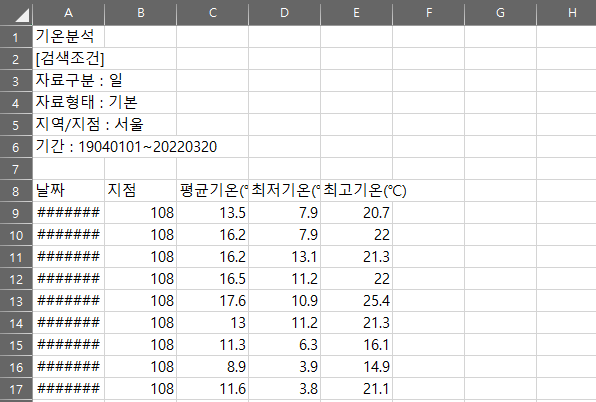Screen dimensions: 596x402
Task: Select column E header
Action: click(356, 13)
